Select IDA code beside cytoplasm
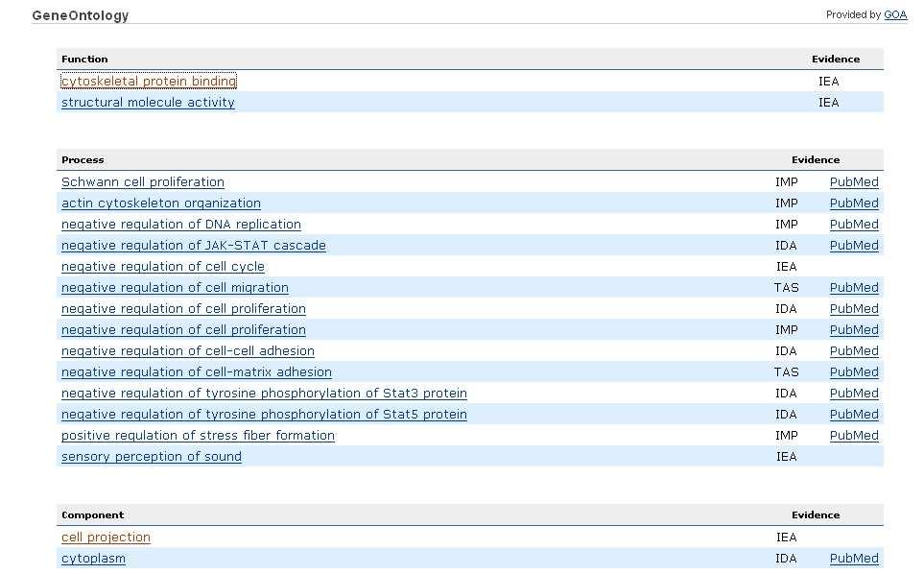Image resolution: width=924 pixels, height=574 pixels. (786, 559)
